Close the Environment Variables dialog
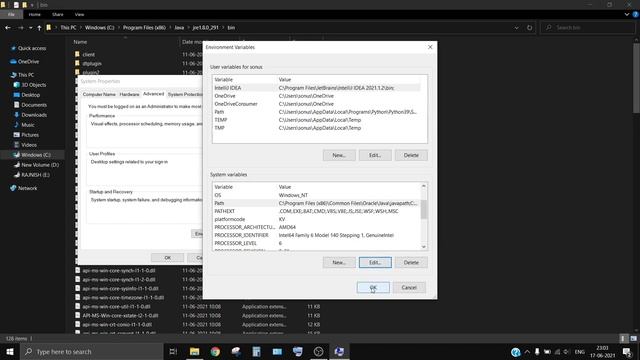Screen dimensions: 640x360 [x=430, y=47]
